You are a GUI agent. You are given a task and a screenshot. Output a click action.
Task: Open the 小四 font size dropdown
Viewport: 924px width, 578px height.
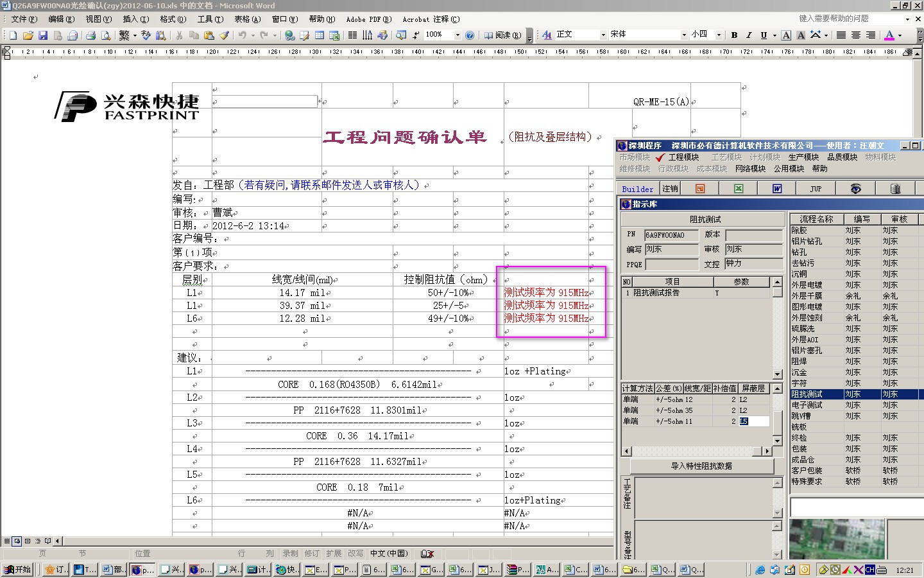pos(719,35)
